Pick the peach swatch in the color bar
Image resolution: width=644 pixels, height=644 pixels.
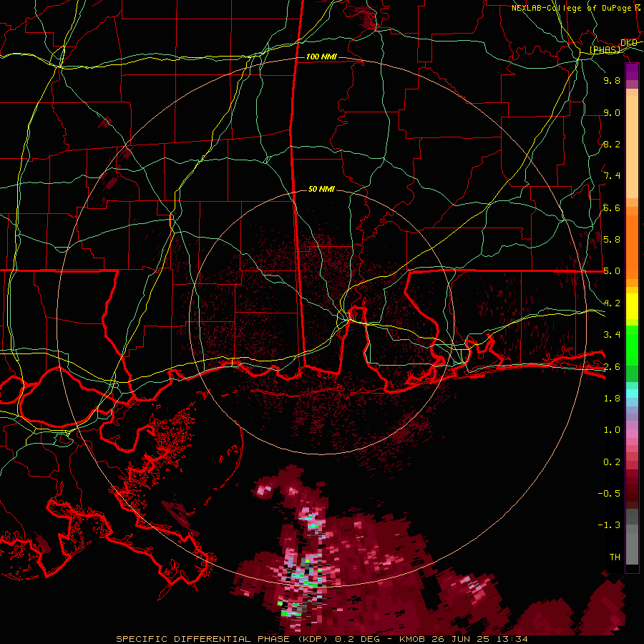click(632, 148)
